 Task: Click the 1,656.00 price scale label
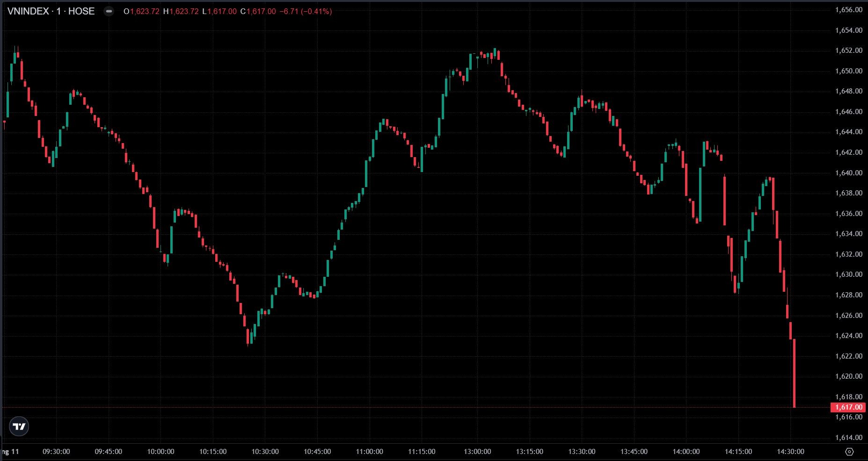click(848, 10)
